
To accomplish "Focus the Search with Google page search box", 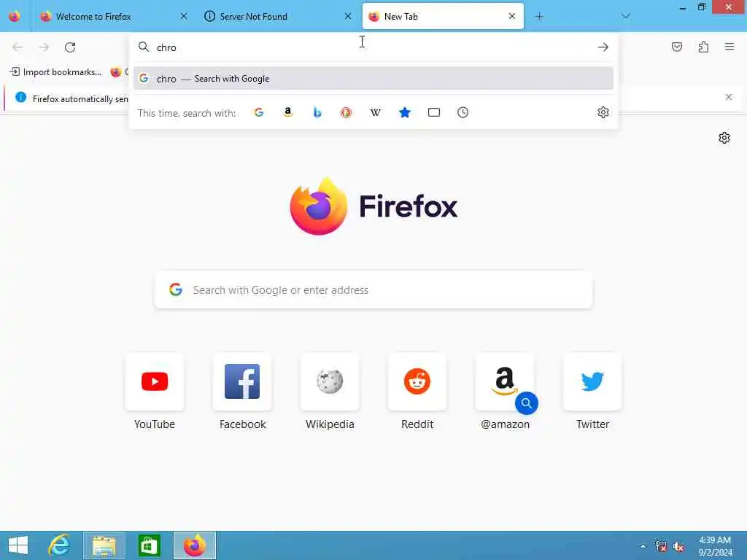I will (x=373, y=290).
